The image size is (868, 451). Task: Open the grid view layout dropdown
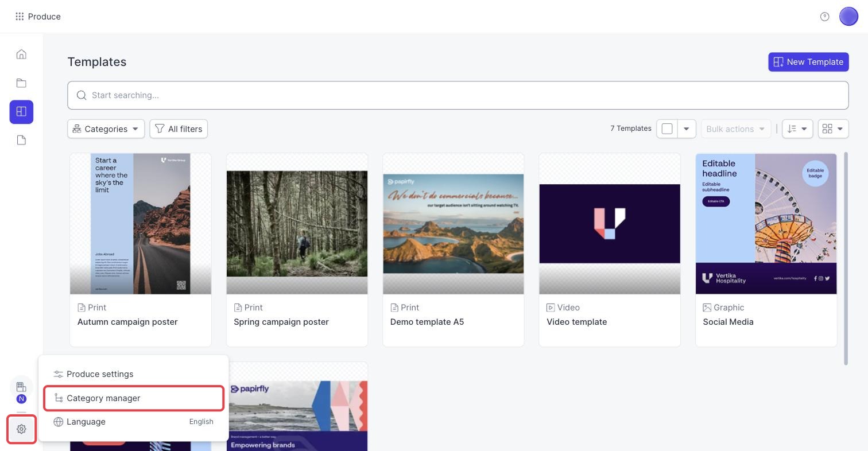(x=833, y=129)
